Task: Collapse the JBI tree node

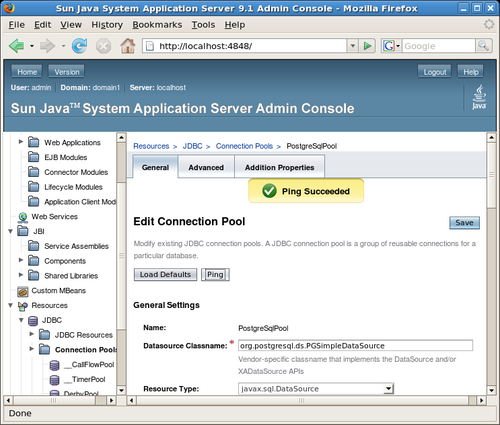Action: [10, 231]
